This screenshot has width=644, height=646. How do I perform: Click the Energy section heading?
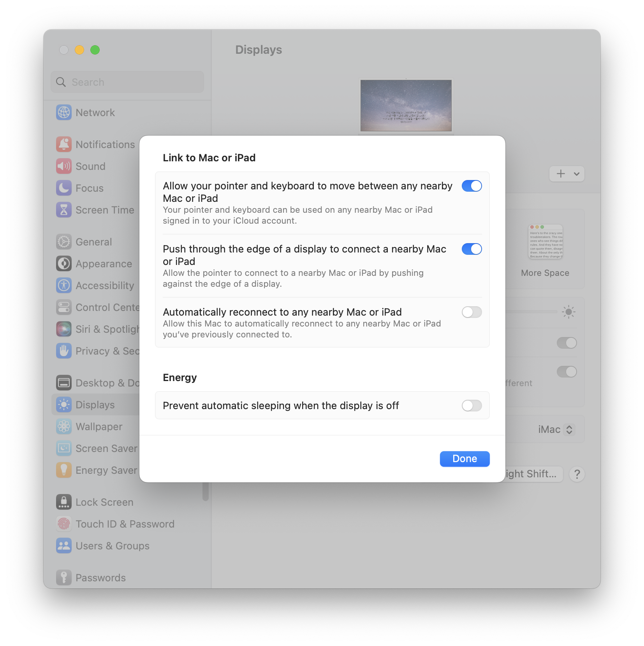pos(180,378)
